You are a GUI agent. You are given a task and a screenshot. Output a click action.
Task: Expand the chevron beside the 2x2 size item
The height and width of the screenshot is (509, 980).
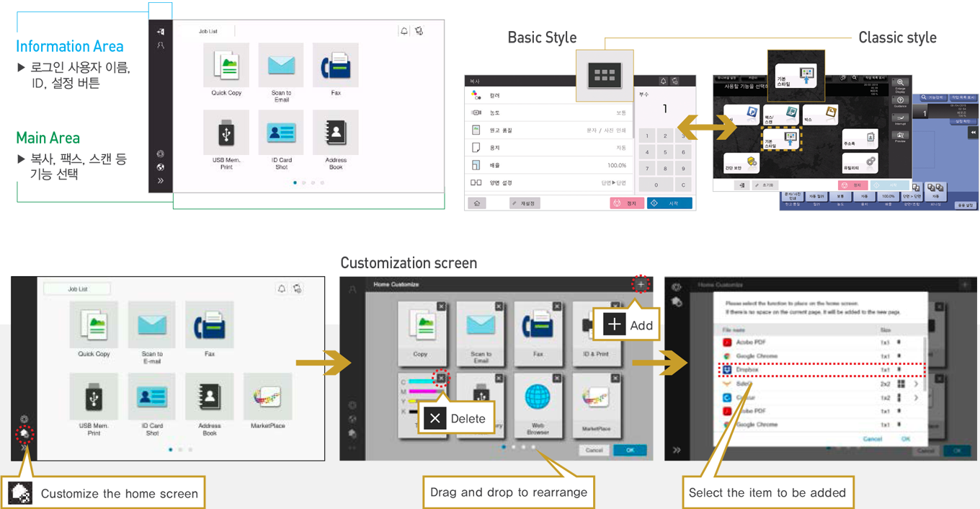(916, 384)
